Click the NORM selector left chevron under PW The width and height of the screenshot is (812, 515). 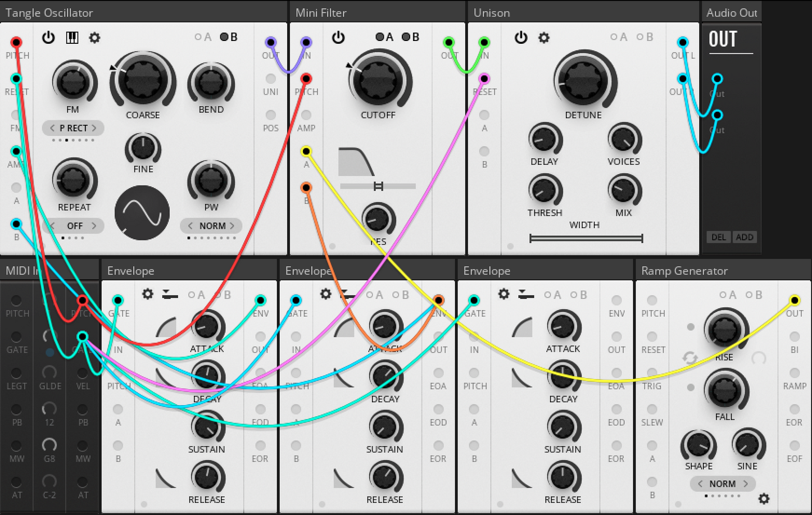point(190,226)
